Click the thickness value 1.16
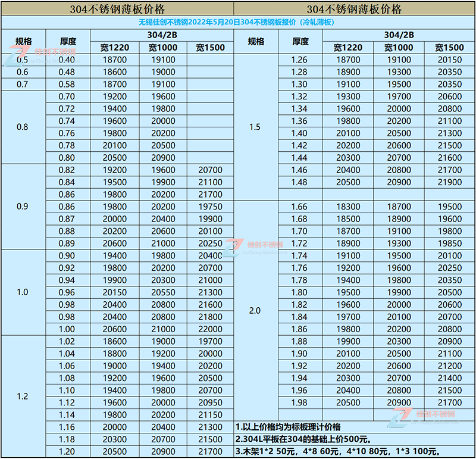This screenshot has width=476, height=459. tap(67, 427)
